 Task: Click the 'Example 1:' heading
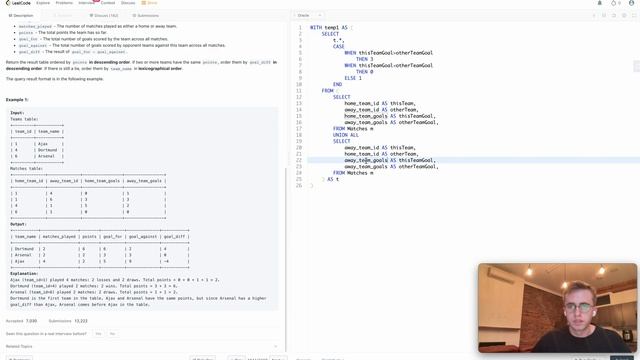click(17, 100)
